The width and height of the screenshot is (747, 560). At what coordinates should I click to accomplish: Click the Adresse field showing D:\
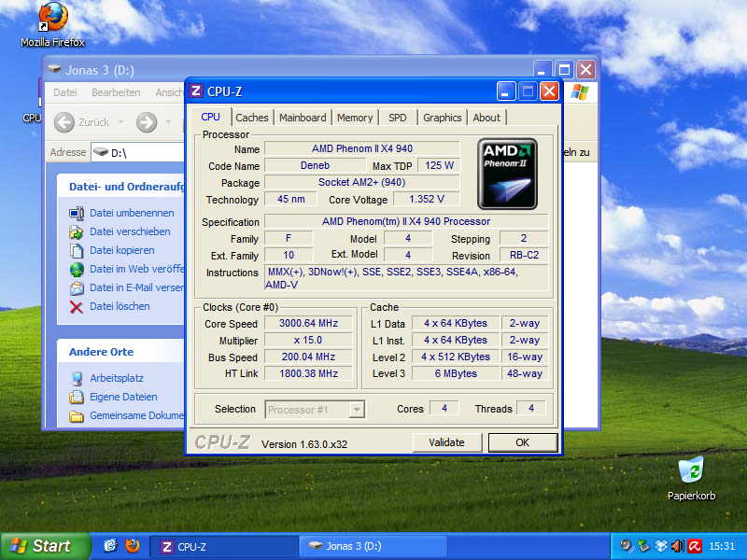pos(138,152)
